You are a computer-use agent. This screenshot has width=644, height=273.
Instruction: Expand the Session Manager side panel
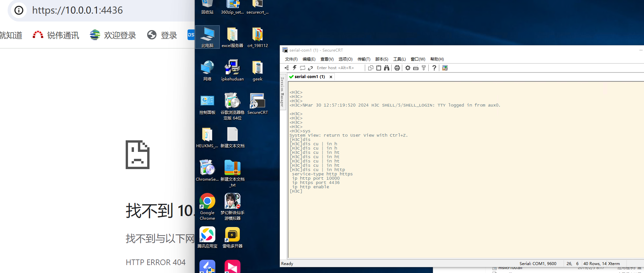tap(282, 92)
